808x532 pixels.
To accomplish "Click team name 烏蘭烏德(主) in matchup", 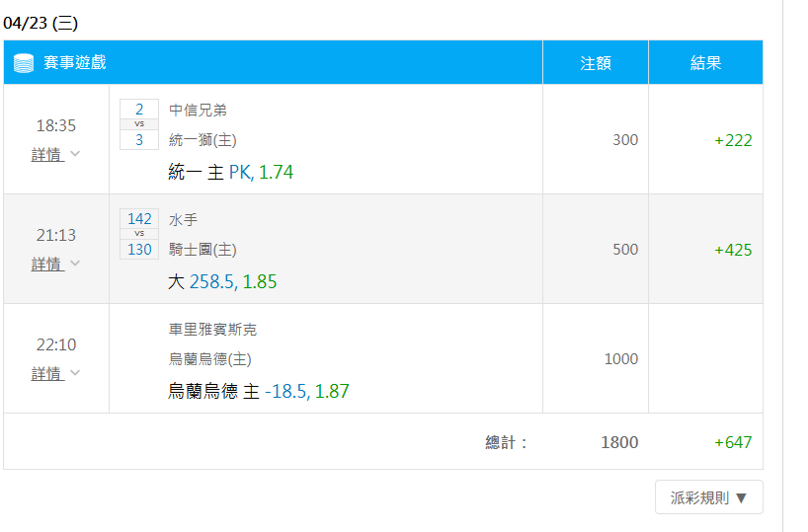I will coord(209,359).
